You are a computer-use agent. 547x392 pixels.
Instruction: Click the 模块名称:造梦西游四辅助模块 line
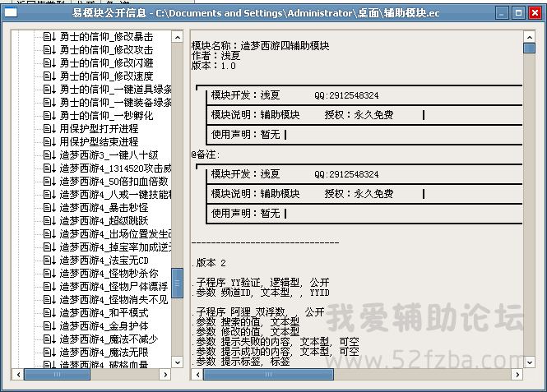tap(260, 46)
